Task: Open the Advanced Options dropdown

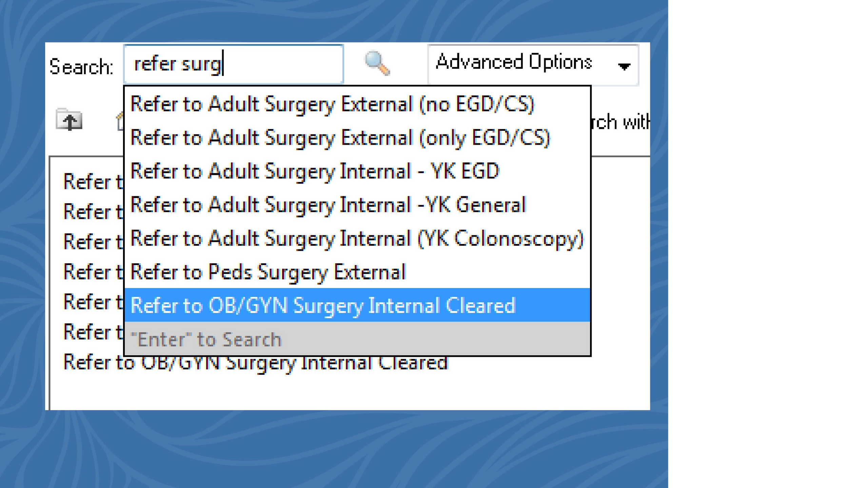Action: 533,64
